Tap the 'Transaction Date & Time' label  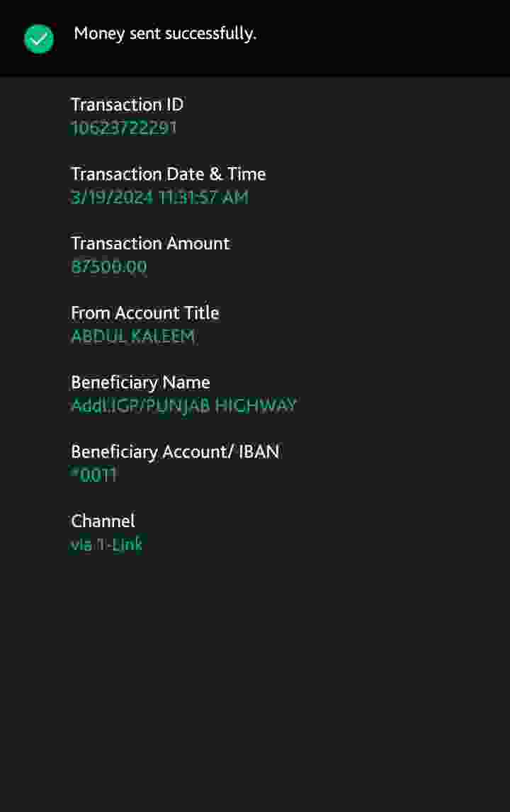(x=168, y=174)
